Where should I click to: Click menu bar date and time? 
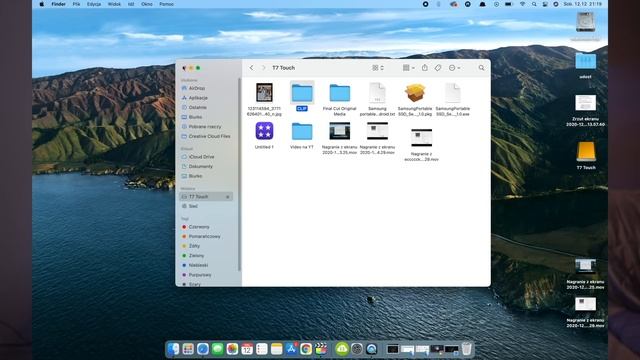[x=582, y=4]
